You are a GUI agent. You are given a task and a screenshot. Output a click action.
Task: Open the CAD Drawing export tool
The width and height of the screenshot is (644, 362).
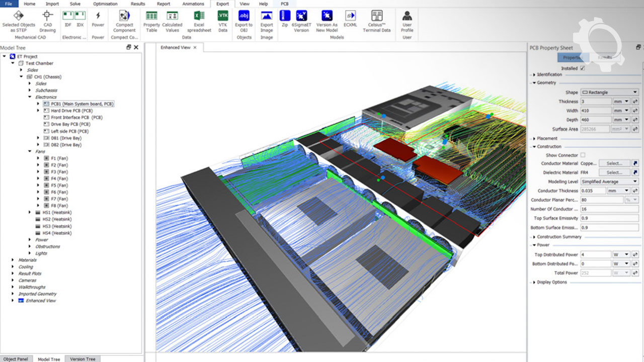[48, 16]
